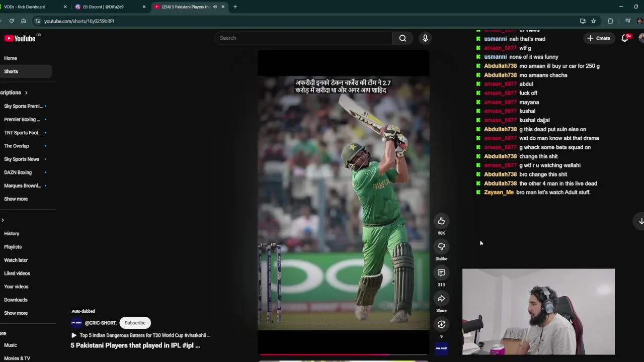This screenshot has height=362, width=644.
Task: Expand Subscriptions section chevron
Action: coord(26,93)
